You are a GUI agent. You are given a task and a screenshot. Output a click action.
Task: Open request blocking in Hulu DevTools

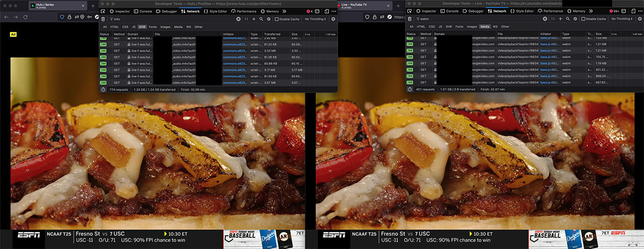[x=269, y=19]
